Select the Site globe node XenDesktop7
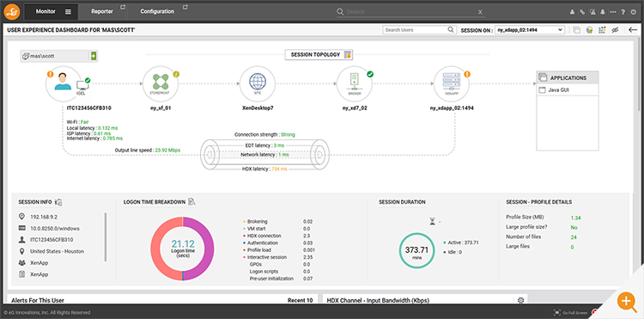Image resolution: width=644 pixels, height=319 pixels. coord(257,83)
